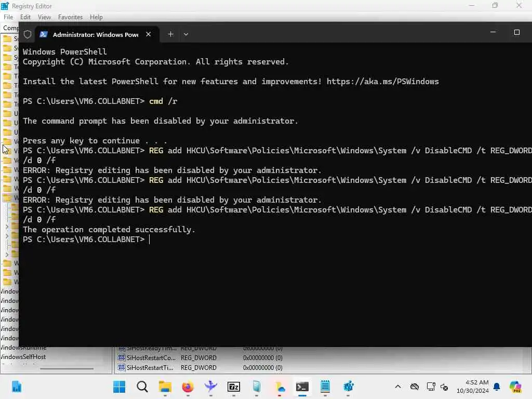532x399 pixels.
Task: Click the SiHostRestartTi... registry value icon
Action: pyautogui.click(x=121, y=367)
